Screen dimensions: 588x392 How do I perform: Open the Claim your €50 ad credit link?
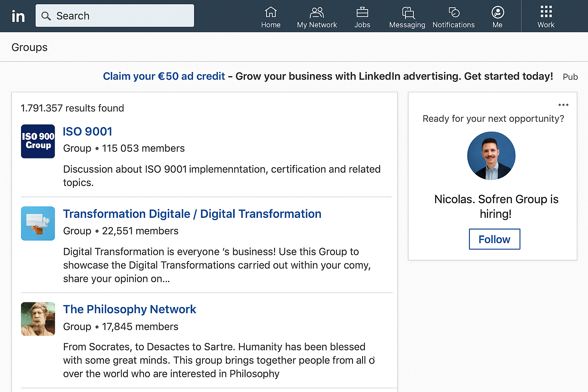tap(164, 76)
